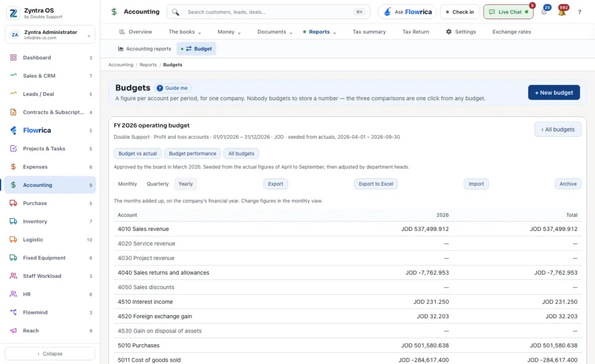This screenshot has height=364, width=595.
Task: Expand The books menu dropdown
Action: [x=185, y=32]
